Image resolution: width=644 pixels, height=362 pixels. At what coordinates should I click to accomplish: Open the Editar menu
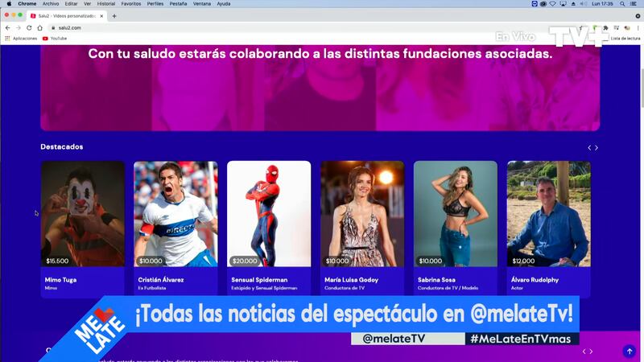[x=71, y=4]
